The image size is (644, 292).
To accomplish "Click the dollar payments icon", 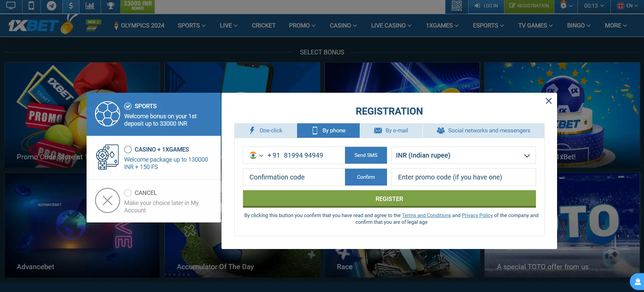I will (x=71, y=6).
